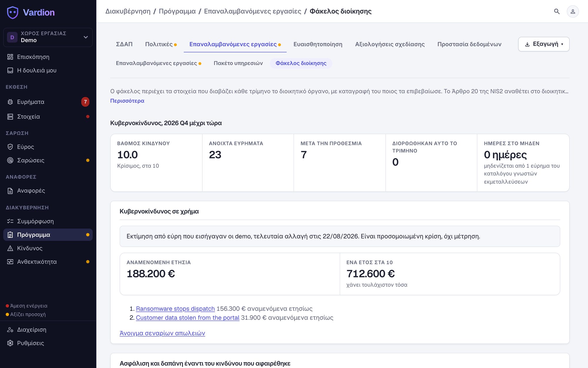Screen dimensions: 588x368
Task: Click the Κίνδυνος warning triangle icon
Action: pos(10,248)
